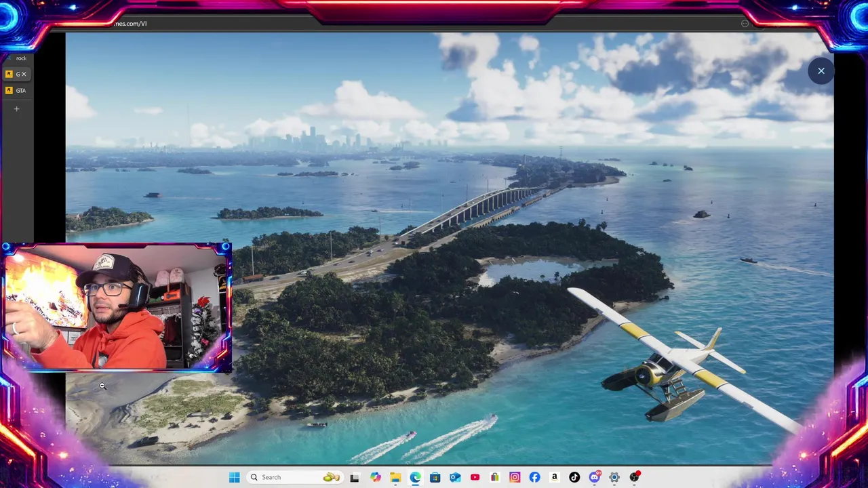
Task: Click the seaplane screenshot image
Action: [450, 248]
